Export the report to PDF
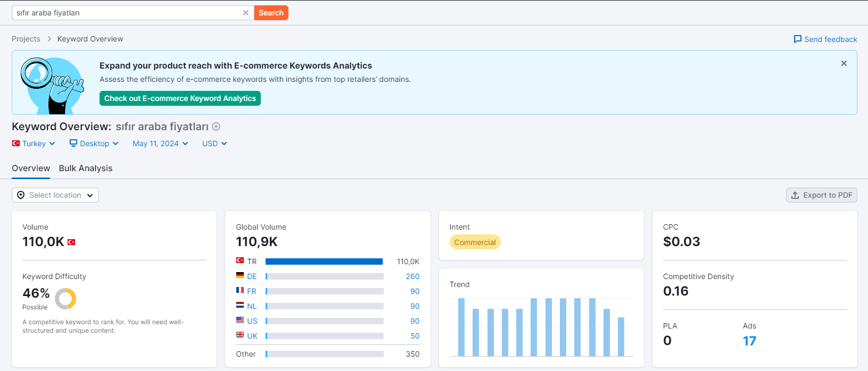Screen dimensions: 868x371 [x=821, y=195]
